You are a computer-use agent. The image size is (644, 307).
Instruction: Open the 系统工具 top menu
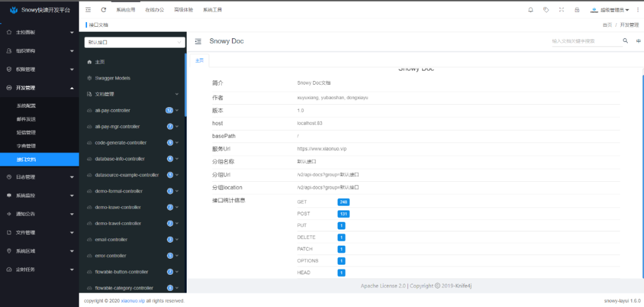[x=212, y=10]
